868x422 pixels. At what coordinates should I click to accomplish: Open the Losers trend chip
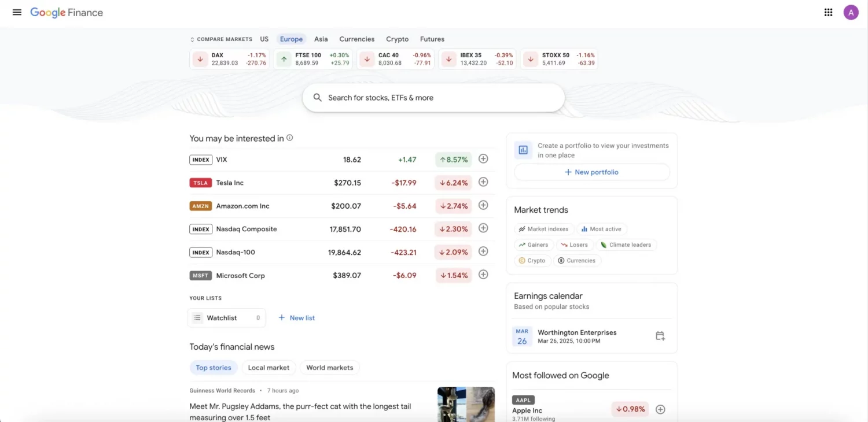pyautogui.click(x=575, y=245)
